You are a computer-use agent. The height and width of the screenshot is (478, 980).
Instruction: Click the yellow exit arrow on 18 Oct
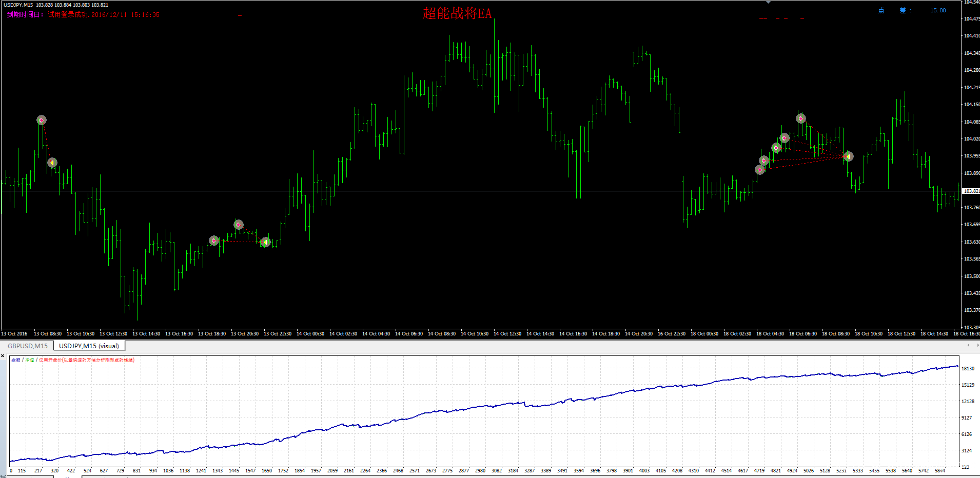[x=849, y=156]
